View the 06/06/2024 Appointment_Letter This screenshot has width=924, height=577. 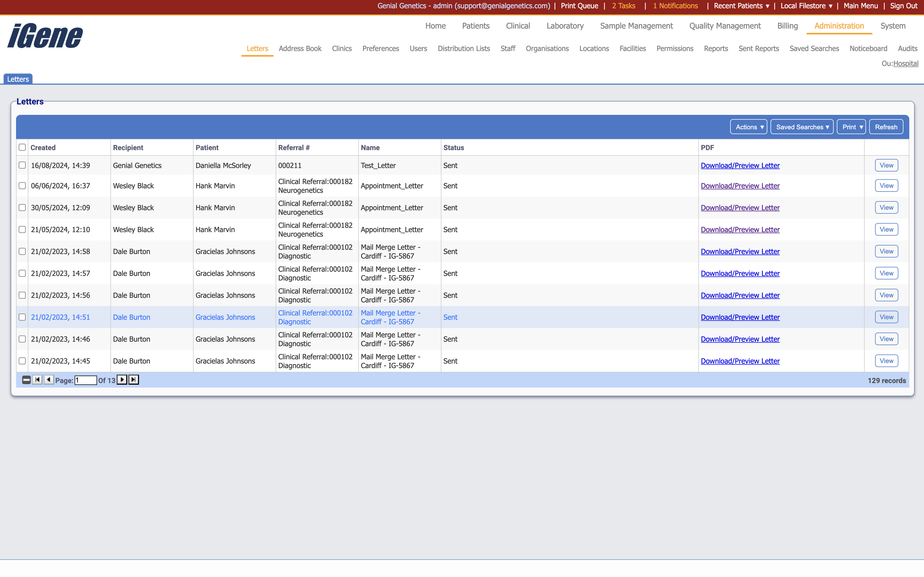click(886, 186)
